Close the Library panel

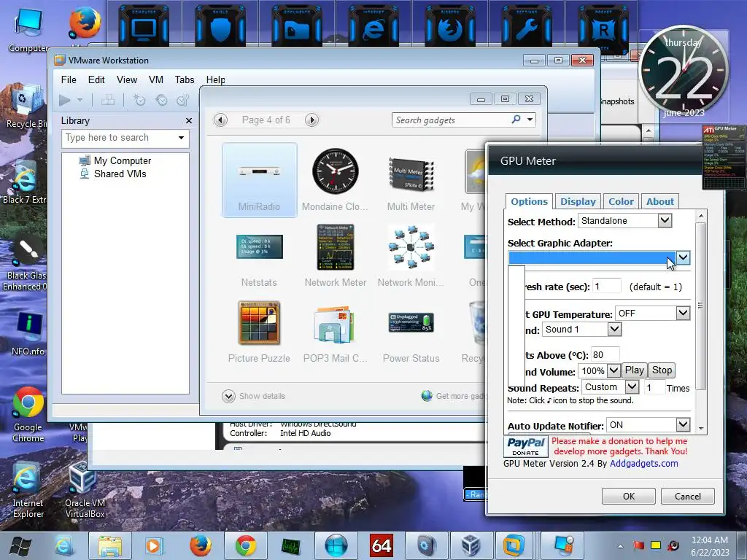(189, 121)
